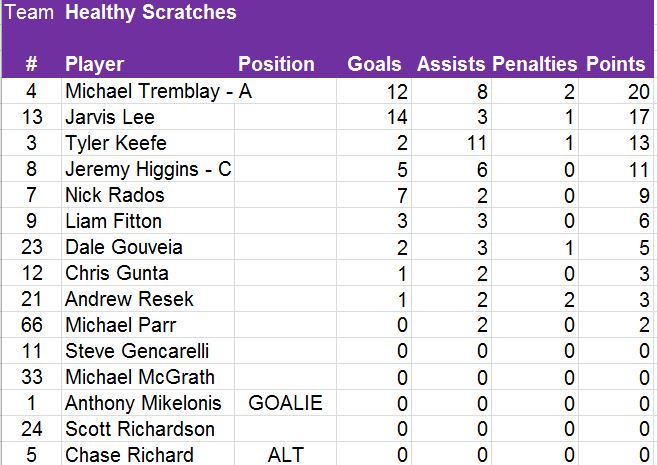
Task: Select the Michael Tremblay - A player cell
Action: [158, 91]
